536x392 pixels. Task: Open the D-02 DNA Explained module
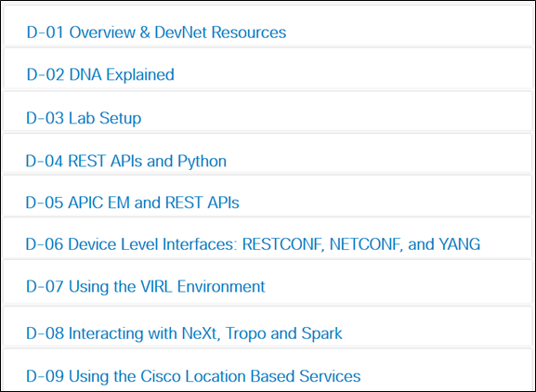tap(100, 75)
